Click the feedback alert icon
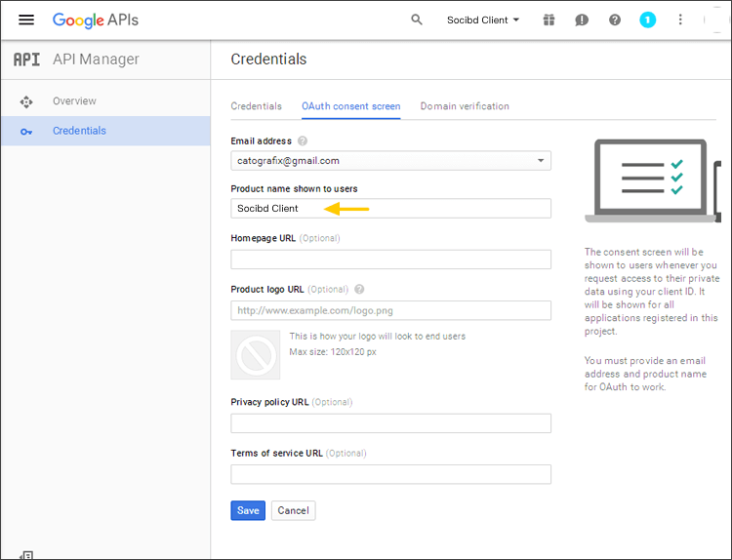 coord(582,20)
